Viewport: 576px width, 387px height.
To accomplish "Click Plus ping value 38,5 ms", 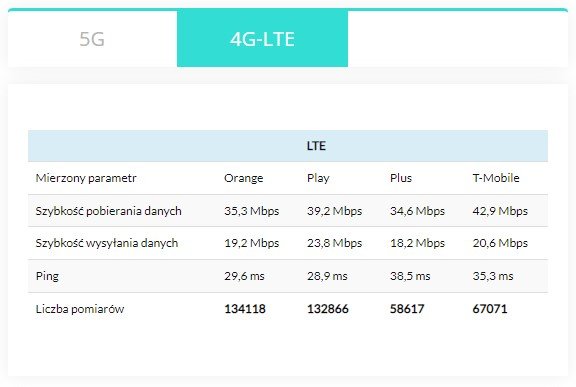I will coord(410,276).
